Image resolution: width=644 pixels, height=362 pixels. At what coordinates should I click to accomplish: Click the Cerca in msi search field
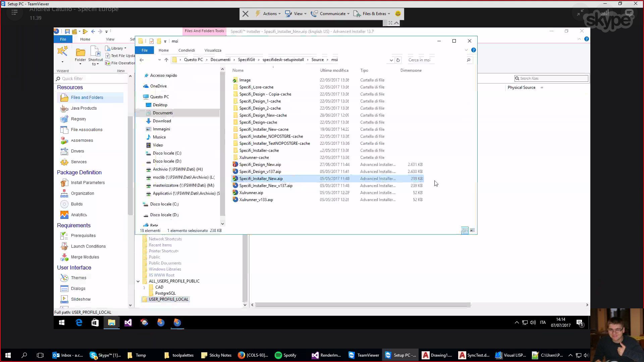tap(435, 60)
